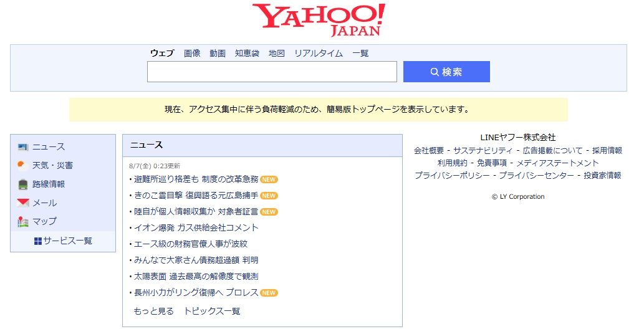Click the ニュース panel header
The height and width of the screenshot is (334, 644).
pos(262,145)
